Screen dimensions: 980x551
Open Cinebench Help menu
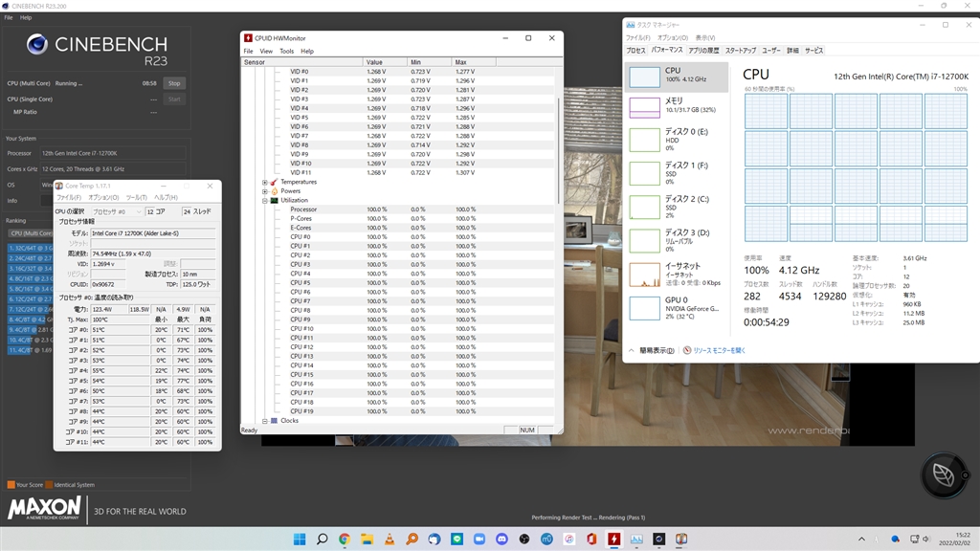pos(26,17)
